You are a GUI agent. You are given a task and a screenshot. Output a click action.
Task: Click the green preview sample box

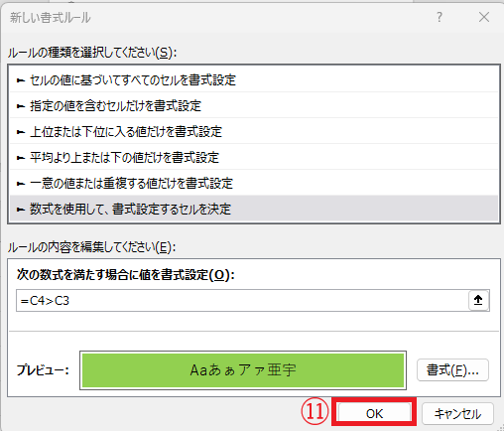tap(243, 370)
